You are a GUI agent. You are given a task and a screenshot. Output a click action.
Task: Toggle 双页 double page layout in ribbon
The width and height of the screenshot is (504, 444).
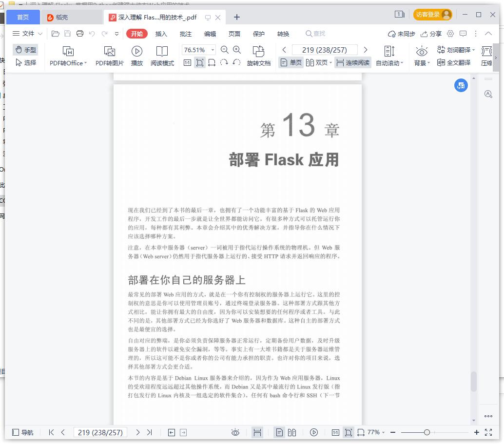click(x=317, y=62)
